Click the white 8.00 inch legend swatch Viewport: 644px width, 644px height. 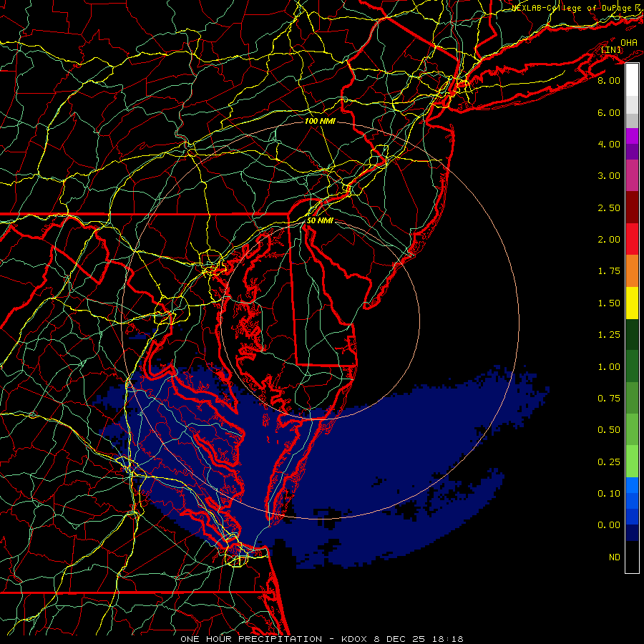[x=632, y=79]
